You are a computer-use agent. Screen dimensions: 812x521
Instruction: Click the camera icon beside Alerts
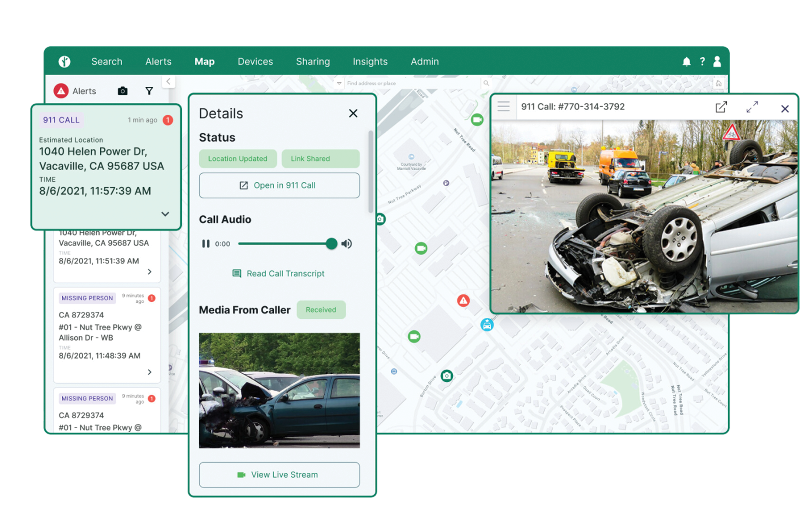click(123, 91)
